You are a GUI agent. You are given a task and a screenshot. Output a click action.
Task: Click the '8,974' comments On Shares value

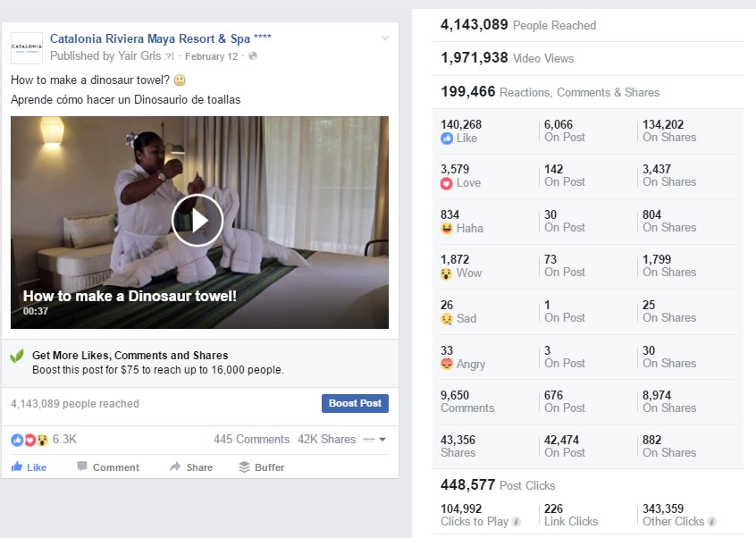pos(657,395)
